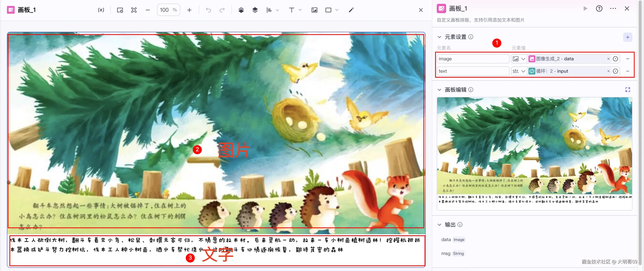The width and height of the screenshot is (644, 271).
Task: Click the redo arrow icon
Action: pyautogui.click(x=222, y=10)
